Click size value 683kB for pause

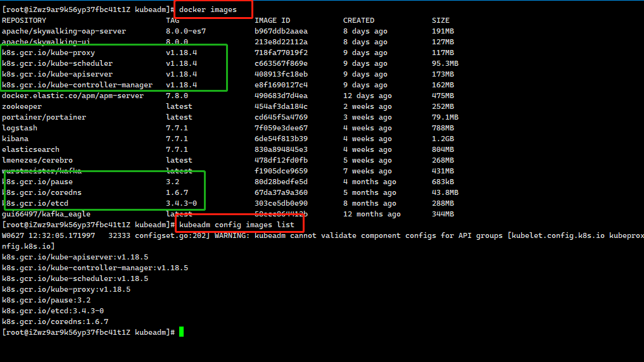coord(443,182)
